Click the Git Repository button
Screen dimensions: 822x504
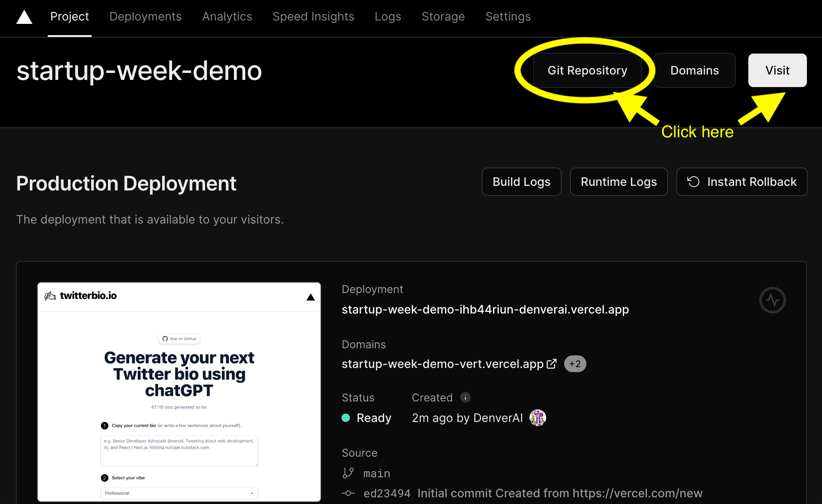[x=586, y=70]
